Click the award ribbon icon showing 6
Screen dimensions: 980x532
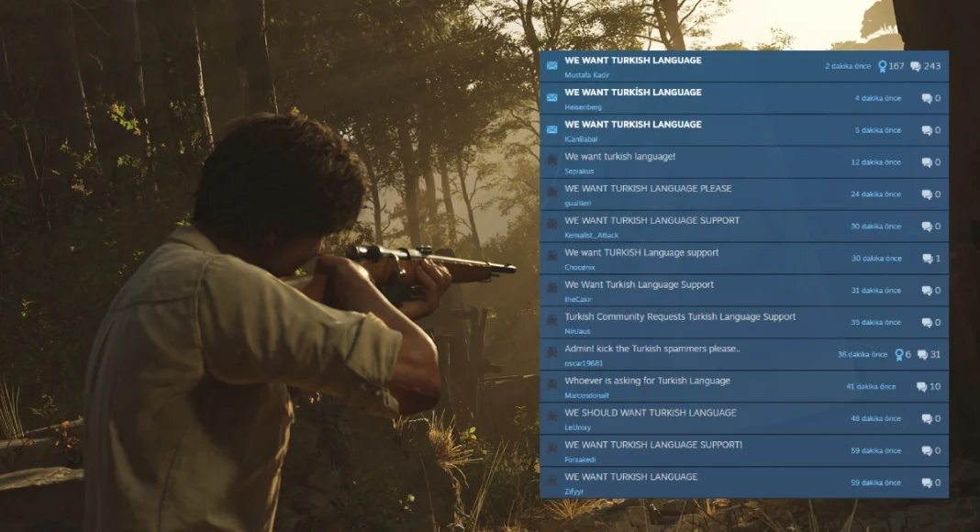pyautogui.click(x=898, y=355)
